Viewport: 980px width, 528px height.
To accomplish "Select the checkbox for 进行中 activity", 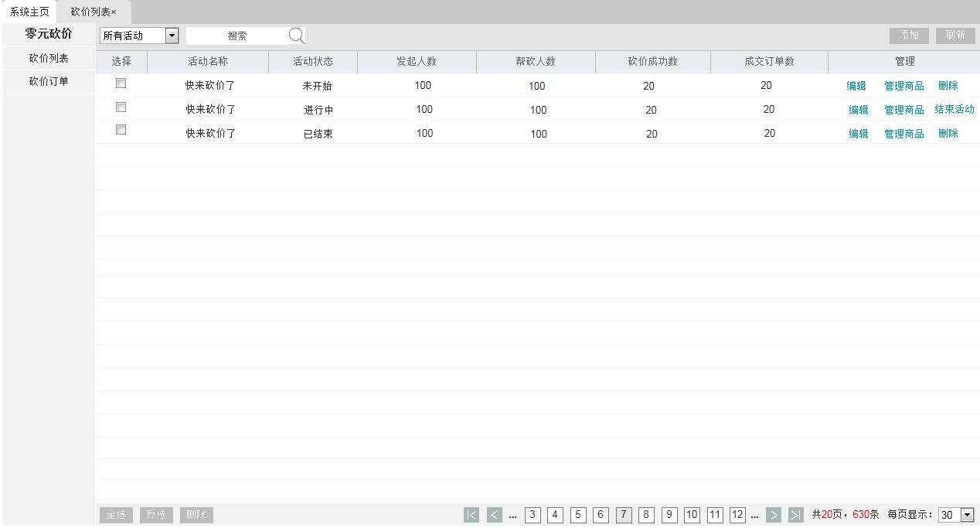I will point(121,107).
